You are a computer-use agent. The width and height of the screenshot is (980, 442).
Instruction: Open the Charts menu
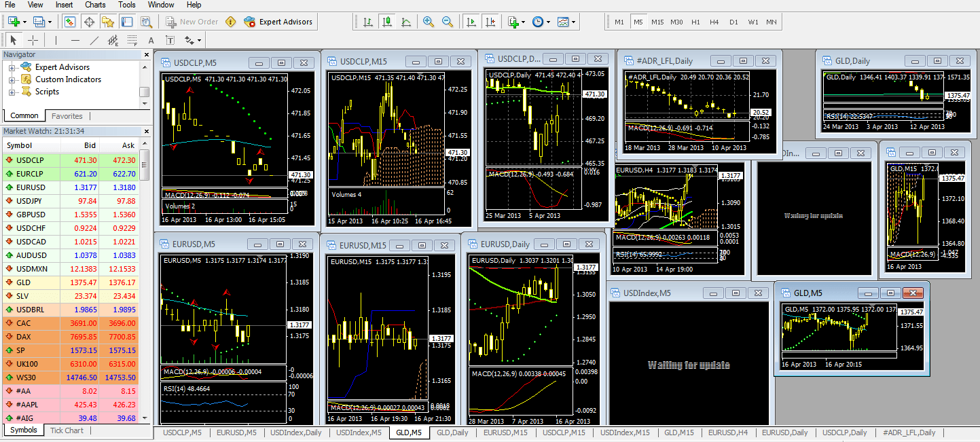pos(95,5)
